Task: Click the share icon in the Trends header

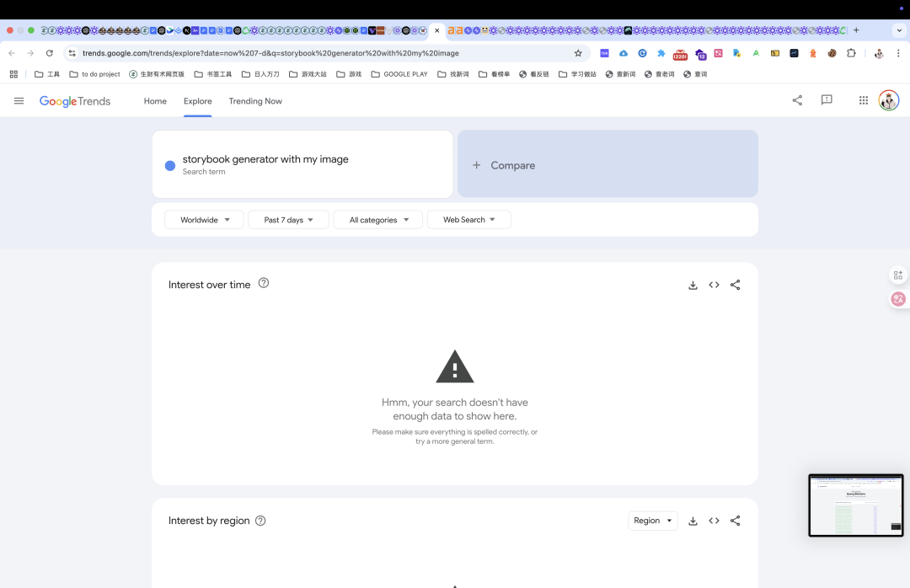Action: click(797, 100)
